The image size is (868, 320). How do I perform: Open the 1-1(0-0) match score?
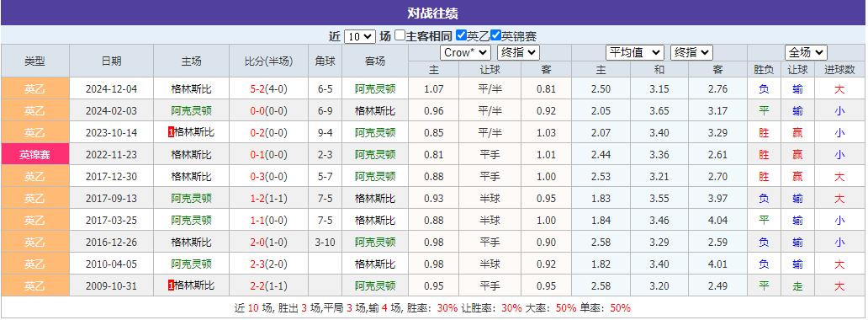click(268, 220)
